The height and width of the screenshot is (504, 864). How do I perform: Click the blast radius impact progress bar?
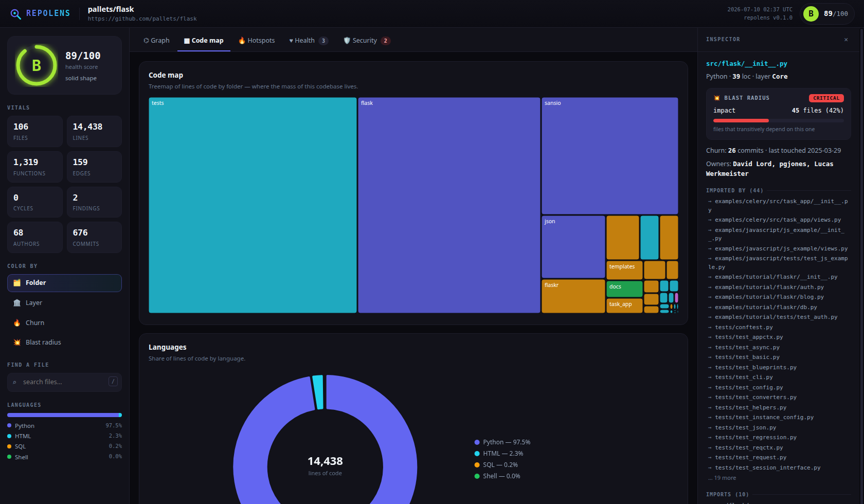[x=779, y=120]
